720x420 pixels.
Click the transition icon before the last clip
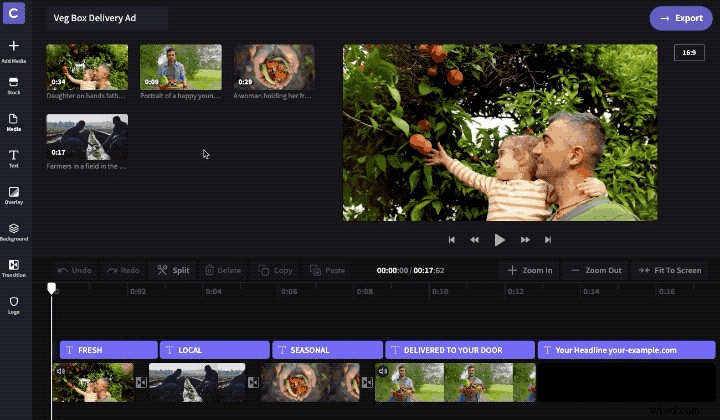(x=367, y=382)
